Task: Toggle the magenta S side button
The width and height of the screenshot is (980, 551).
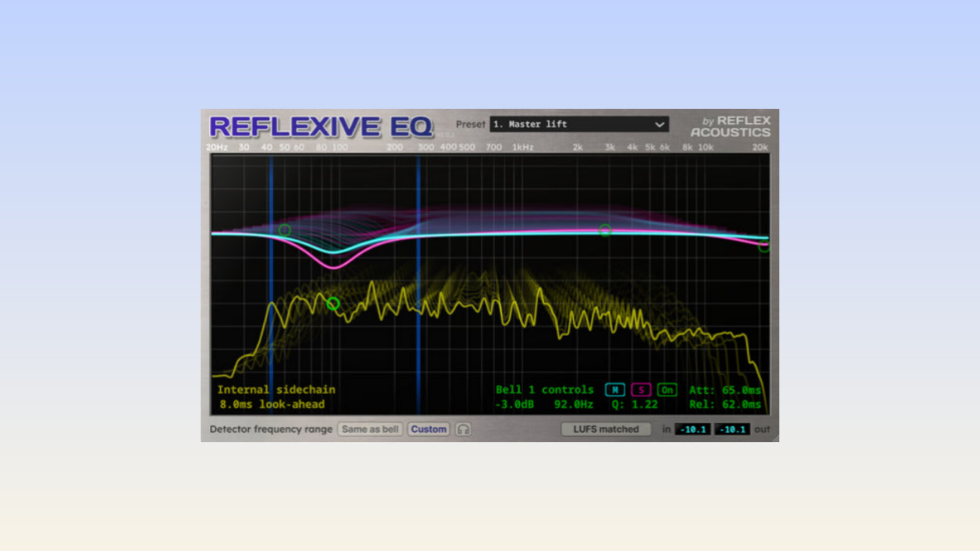Action: (x=641, y=390)
